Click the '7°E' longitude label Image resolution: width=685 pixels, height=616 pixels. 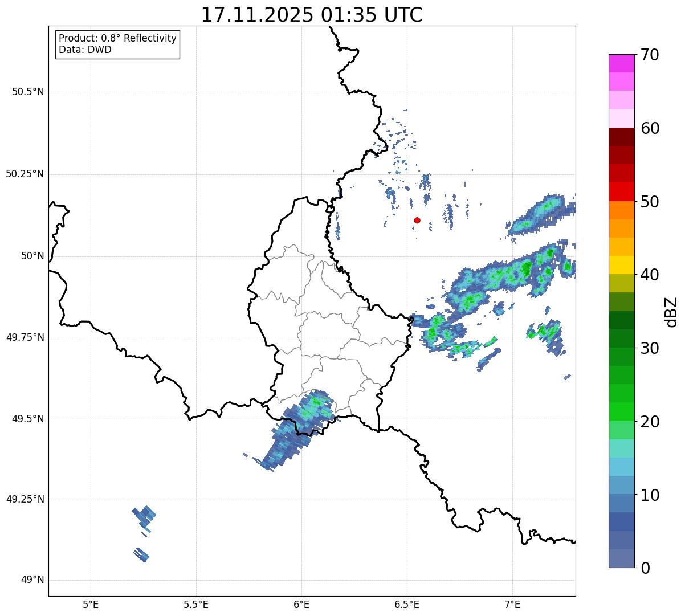pyautogui.click(x=512, y=604)
